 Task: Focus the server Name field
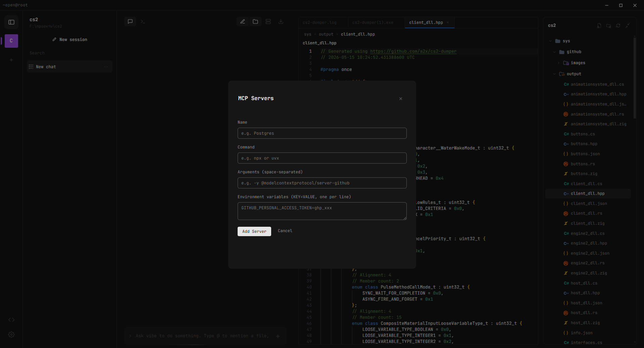click(x=322, y=133)
